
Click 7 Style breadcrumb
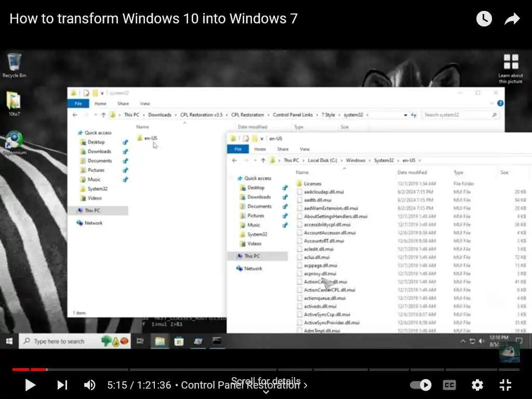[x=328, y=115]
